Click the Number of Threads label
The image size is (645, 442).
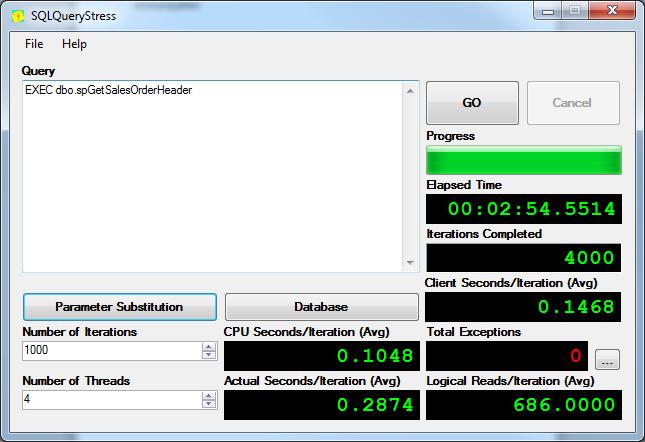(x=76, y=381)
